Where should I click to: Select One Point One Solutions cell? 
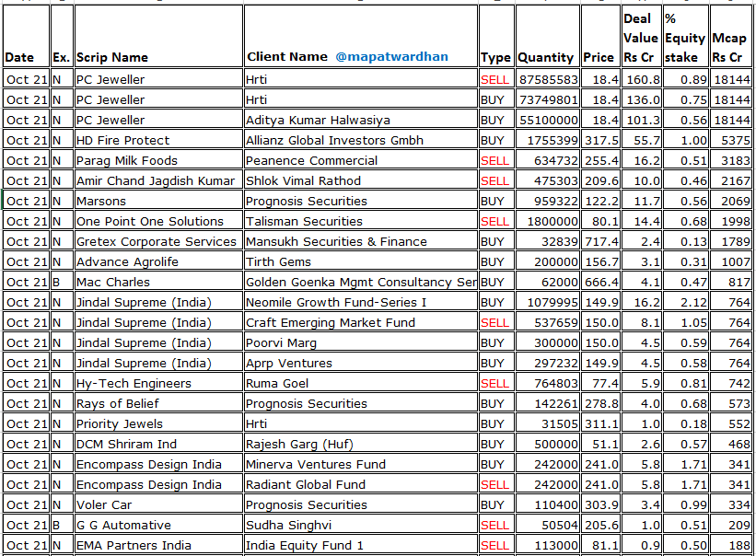158,221
